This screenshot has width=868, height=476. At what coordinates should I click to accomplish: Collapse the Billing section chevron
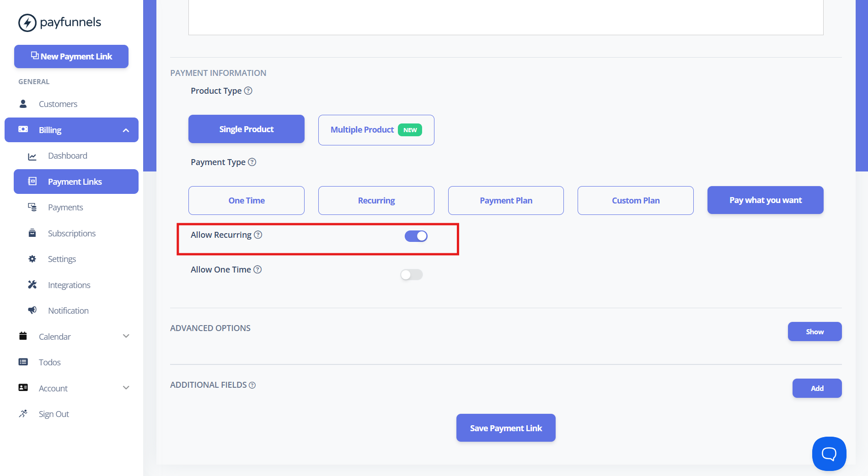[126, 130]
